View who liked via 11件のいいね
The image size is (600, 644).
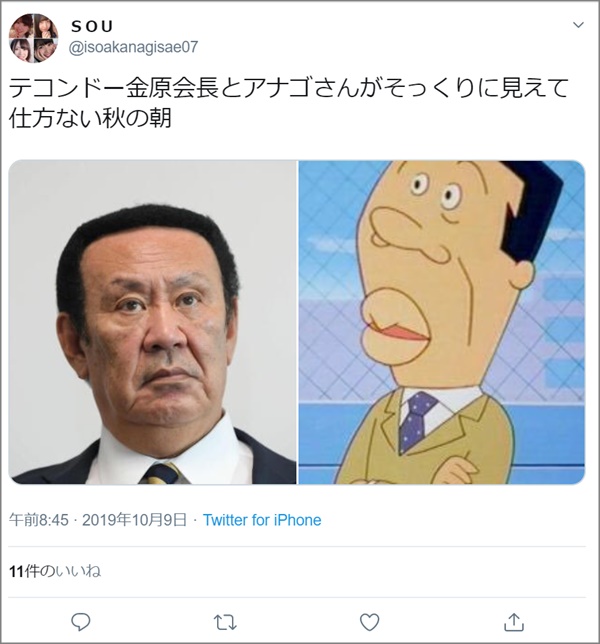55,571
